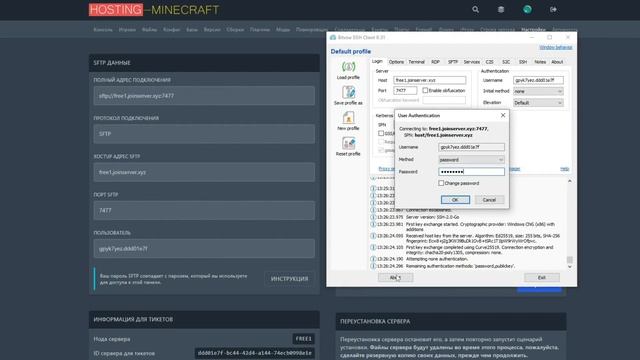Switch to the S2C tab
The height and width of the screenshot is (360, 640).
click(506, 62)
